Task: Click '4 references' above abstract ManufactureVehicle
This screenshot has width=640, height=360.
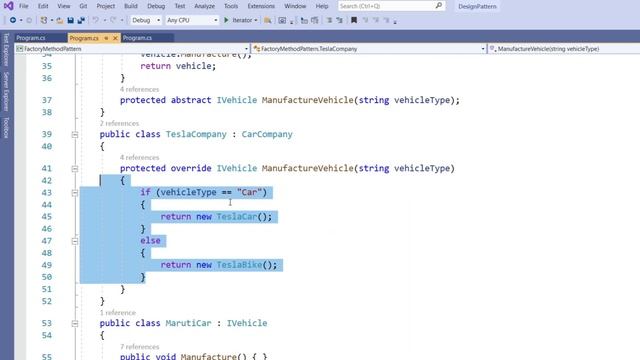Action: pos(139,89)
